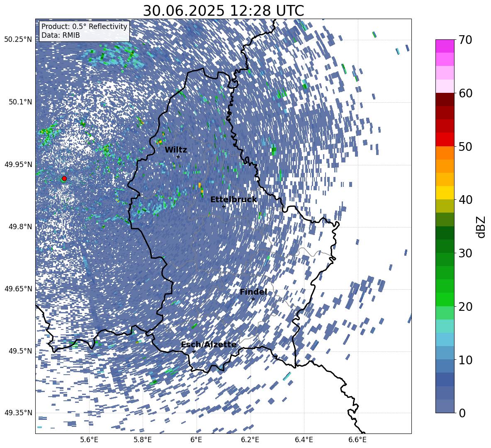The image size is (491, 448).
Task: Click the 6.6°E longitude label
Action: pos(357,440)
